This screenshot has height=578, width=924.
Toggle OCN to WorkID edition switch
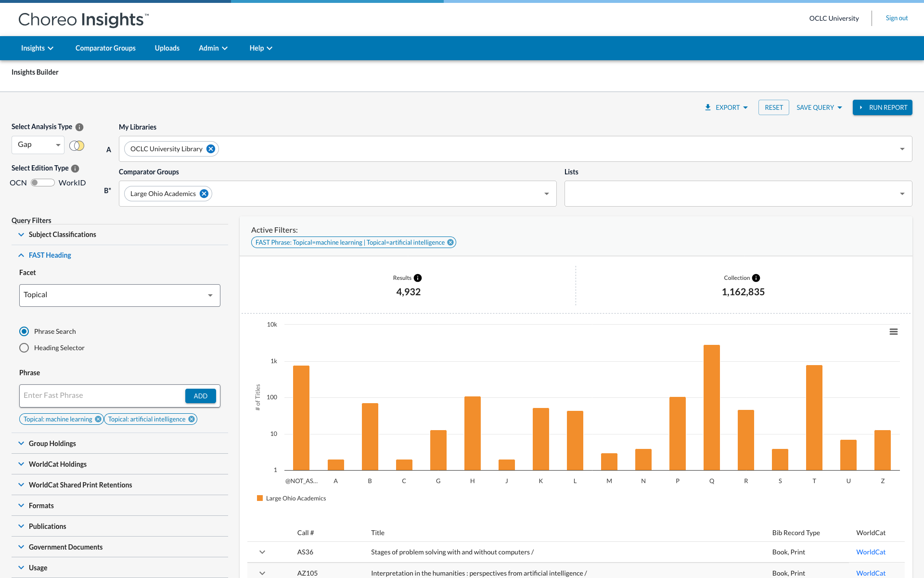42,183
